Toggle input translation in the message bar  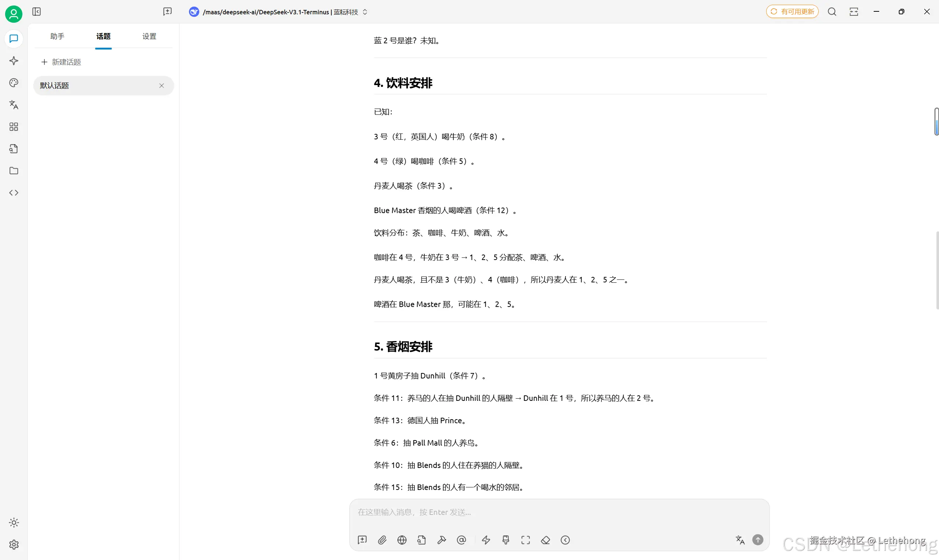pos(740,540)
